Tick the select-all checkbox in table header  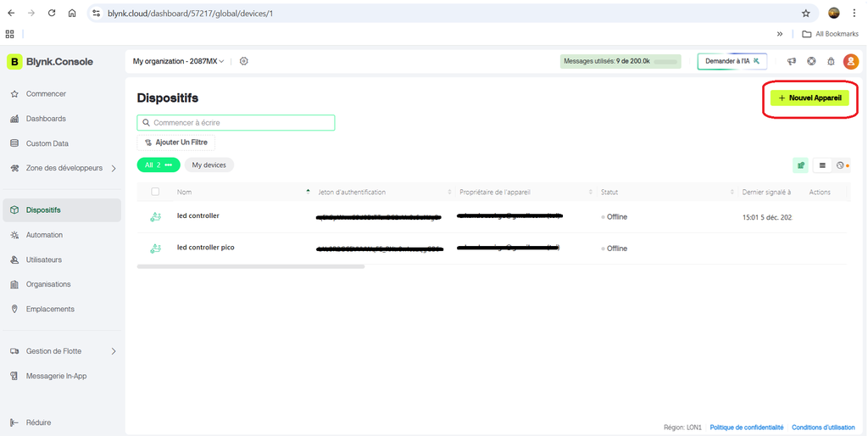coord(155,192)
